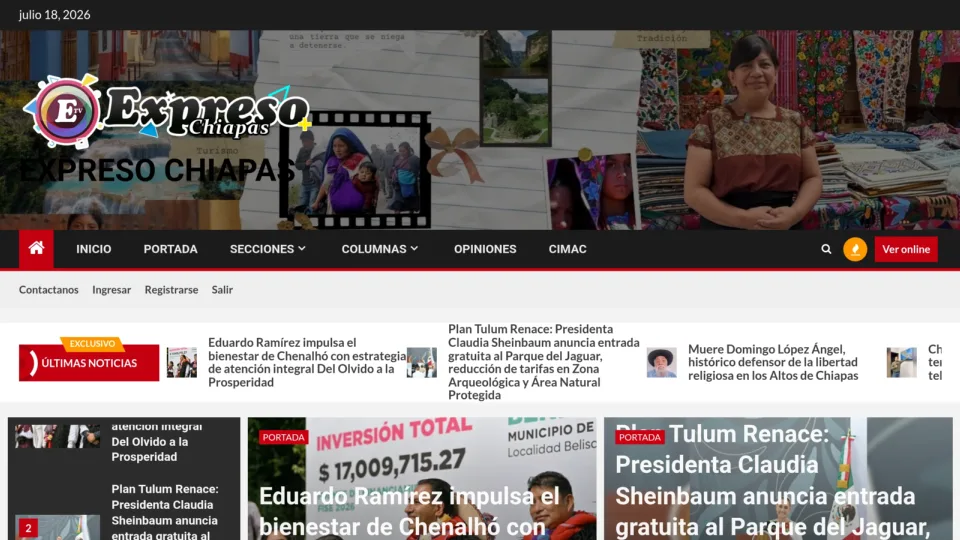Open Domingo López Ángel ticker thumbnail
This screenshot has height=540, width=960.
point(662,362)
